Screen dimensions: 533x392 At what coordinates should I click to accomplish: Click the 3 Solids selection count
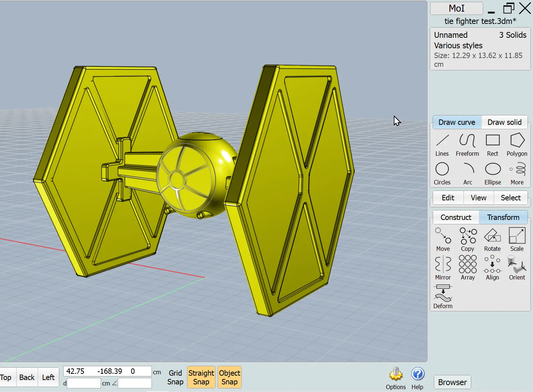tap(513, 35)
